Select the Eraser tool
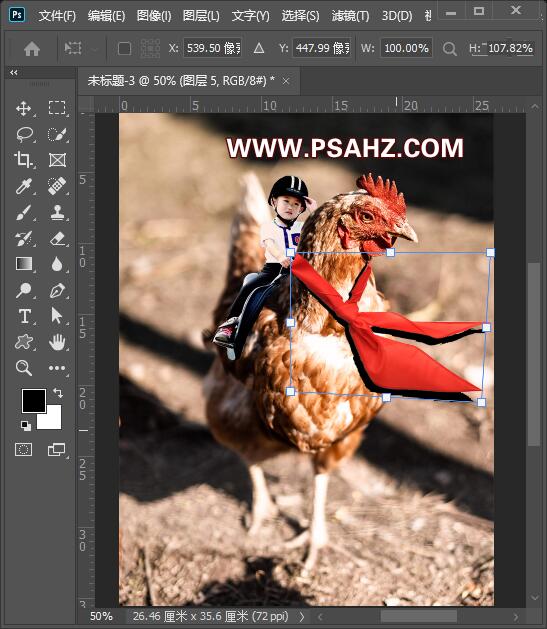This screenshot has width=547, height=629. [57, 239]
